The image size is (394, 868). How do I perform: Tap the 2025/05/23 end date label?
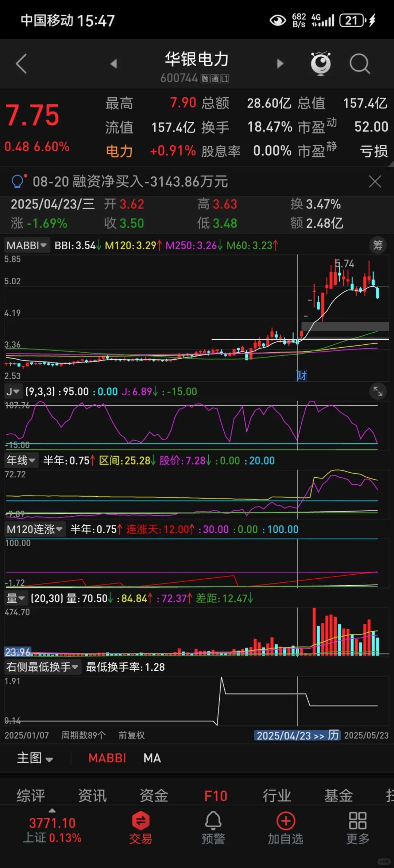366,735
